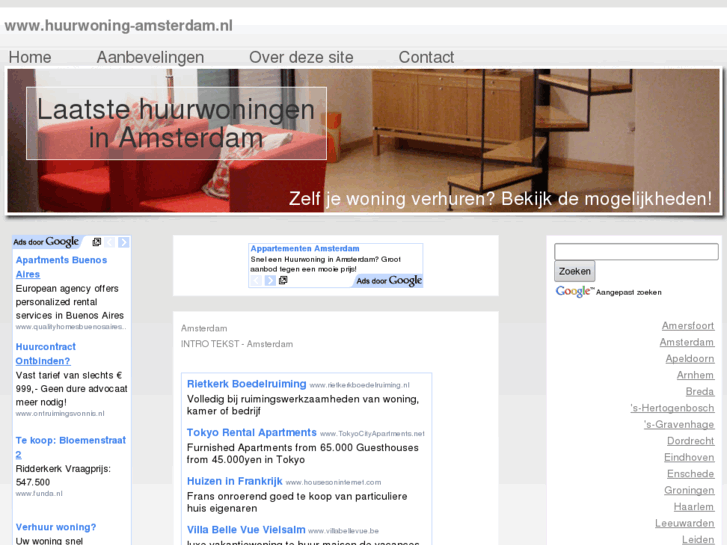727x545 pixels.
Task: Open Verhuur woning? ad
Action: coord(56,527)
